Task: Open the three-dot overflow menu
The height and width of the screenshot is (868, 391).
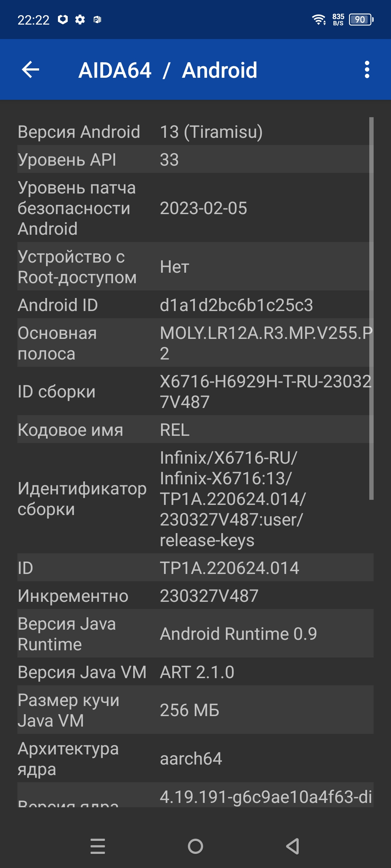Action: coord(367,70)
